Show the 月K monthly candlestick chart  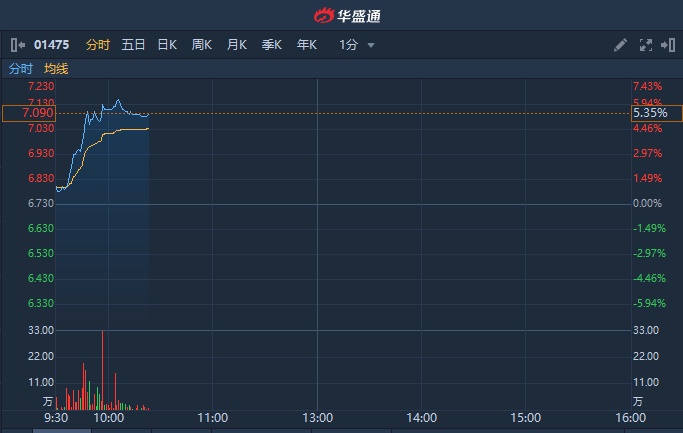tap(237, 45)
